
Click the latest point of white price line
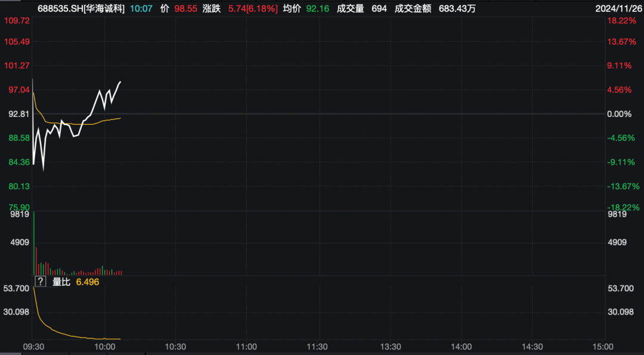tap(120, 82)
